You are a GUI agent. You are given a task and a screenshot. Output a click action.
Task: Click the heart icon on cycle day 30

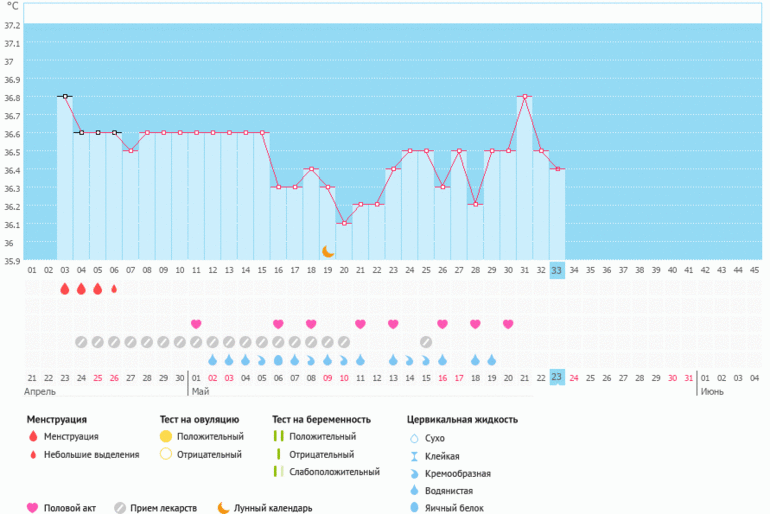508,324
